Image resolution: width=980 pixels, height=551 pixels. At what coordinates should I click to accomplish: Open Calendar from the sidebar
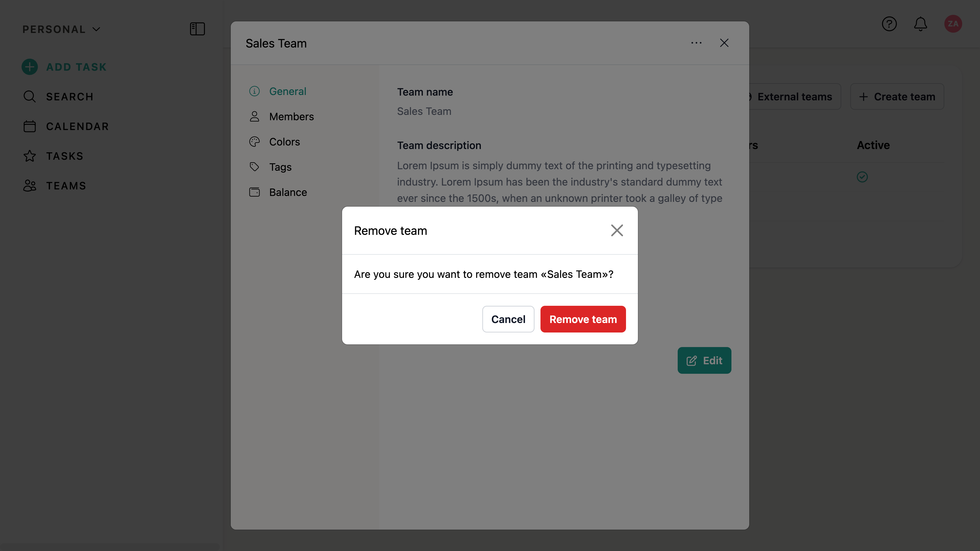pos(77,126)
